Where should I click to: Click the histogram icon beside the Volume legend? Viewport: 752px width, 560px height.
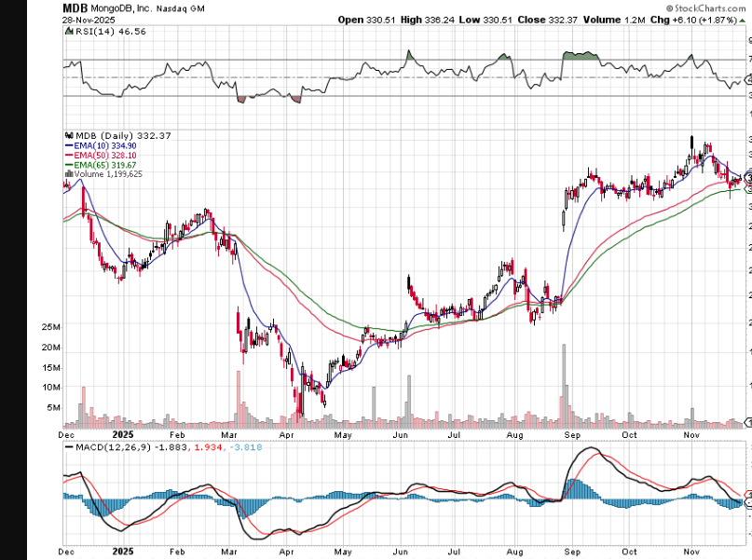tap(70, 173)
